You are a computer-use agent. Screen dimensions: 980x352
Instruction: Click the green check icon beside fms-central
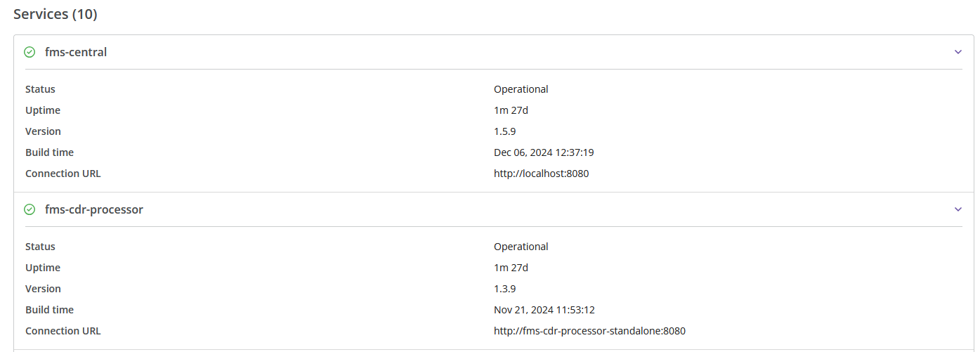pyautogui.click(x=30, y=52)
